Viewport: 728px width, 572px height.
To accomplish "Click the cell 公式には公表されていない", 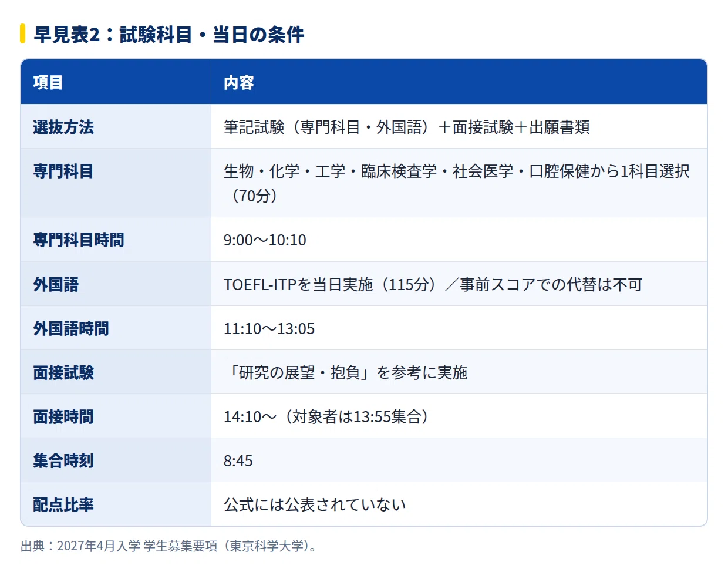I will coord(459,504).
